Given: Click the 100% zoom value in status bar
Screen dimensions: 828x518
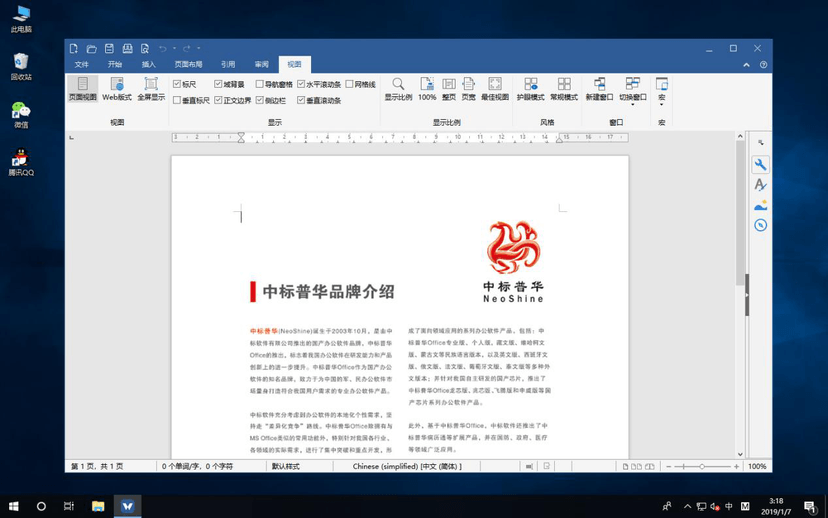Looking at the screenshot, I should 757,467.
